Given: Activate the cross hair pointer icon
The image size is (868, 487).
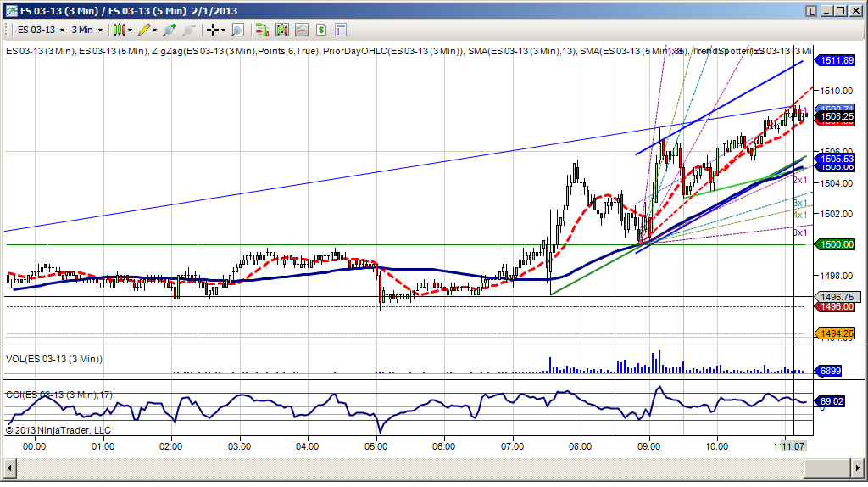Looking at the screenshot, I should click(213, 30).
